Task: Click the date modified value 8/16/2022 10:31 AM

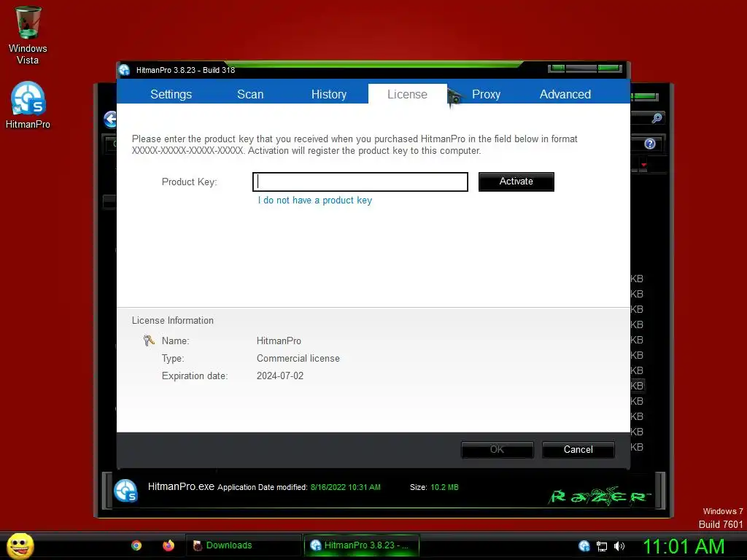Action: 345,487
